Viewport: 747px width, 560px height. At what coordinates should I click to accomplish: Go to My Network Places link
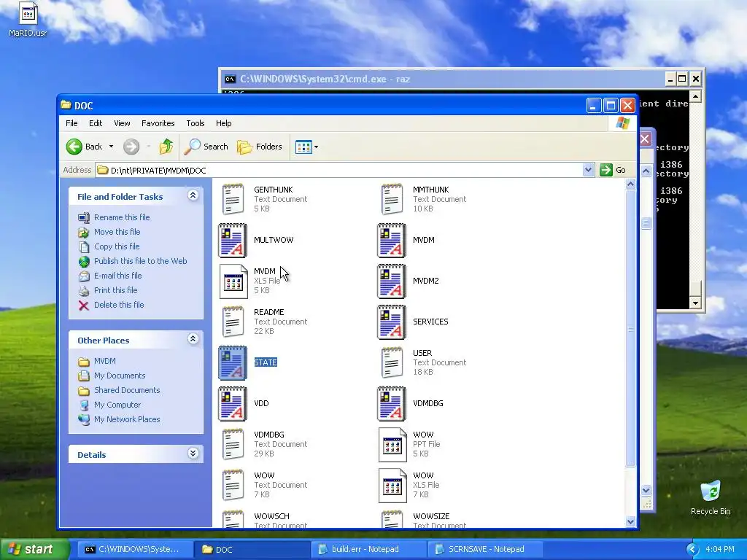(x=127, y=419)
